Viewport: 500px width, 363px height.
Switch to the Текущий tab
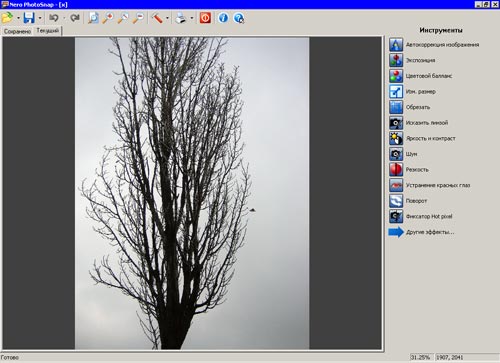pyautogui.click(x=48, y=31)
